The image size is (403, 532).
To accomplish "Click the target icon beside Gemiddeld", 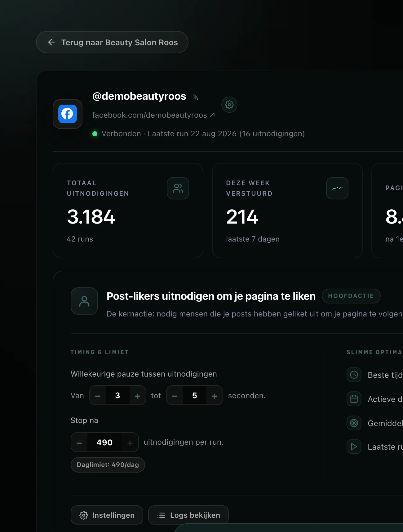I will click(x=354, y=423).
